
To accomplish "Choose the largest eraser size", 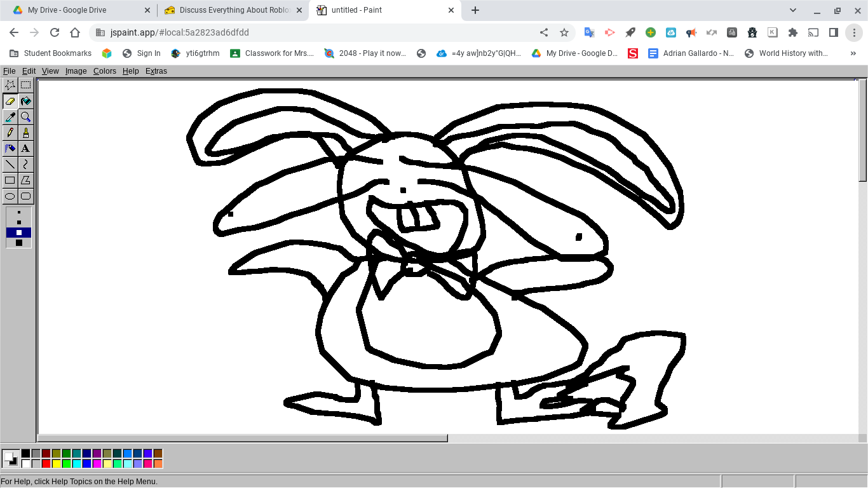I will click(x=19, y=243).
